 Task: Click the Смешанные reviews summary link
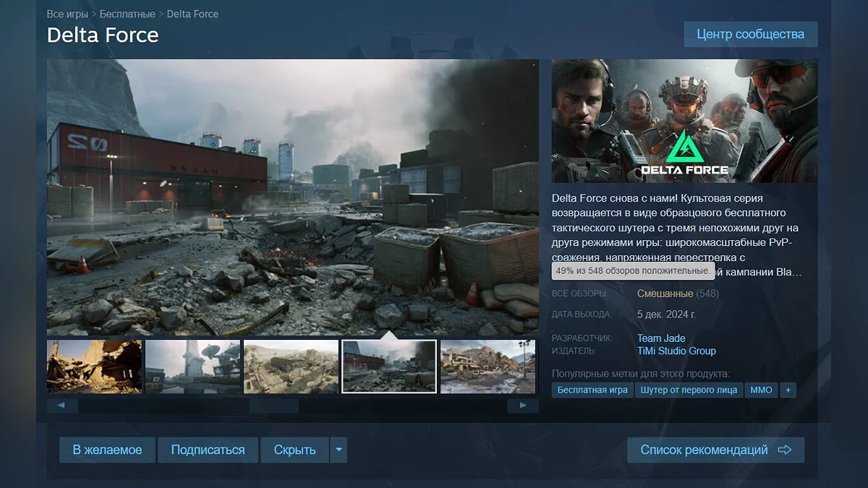[x=665, y=294]
